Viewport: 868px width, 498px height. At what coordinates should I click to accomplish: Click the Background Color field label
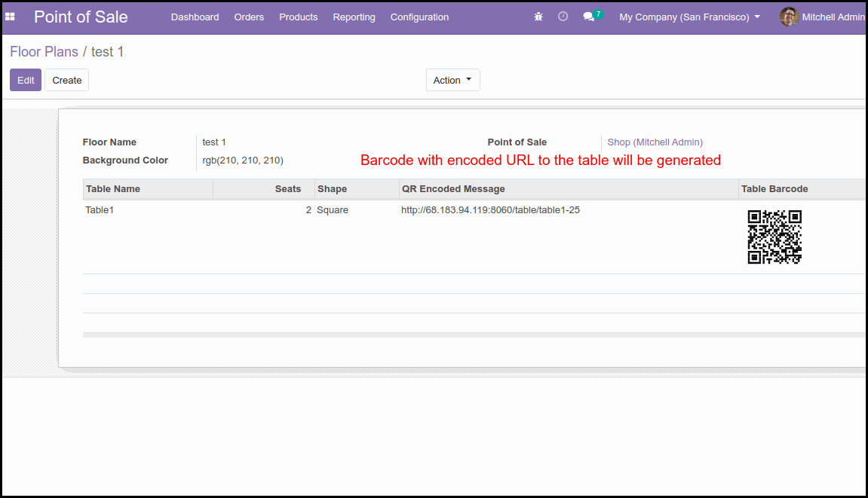coord(125,160)
